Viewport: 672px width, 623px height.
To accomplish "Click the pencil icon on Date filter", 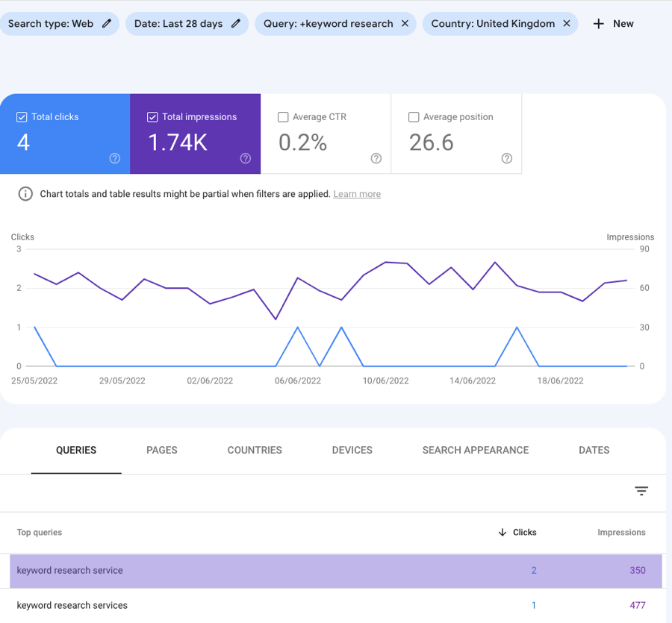I will coord(236,24).
